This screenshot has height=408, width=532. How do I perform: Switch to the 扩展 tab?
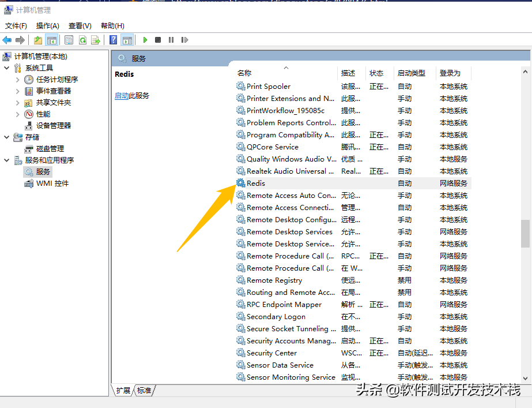(x=123, y=390)
